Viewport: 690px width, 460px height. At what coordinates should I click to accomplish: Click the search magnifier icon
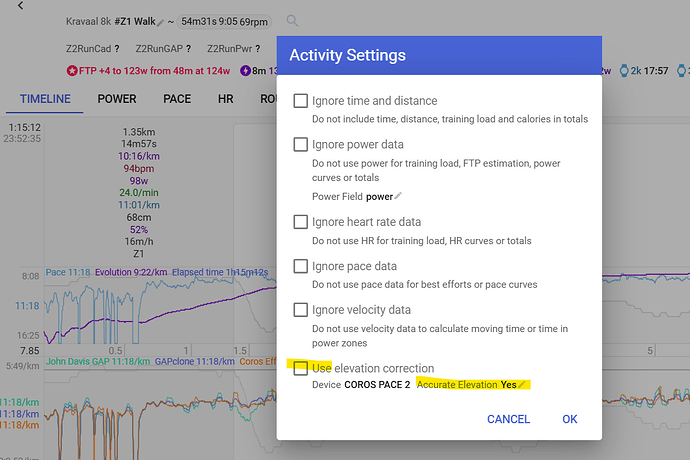[x=292, y=20]
